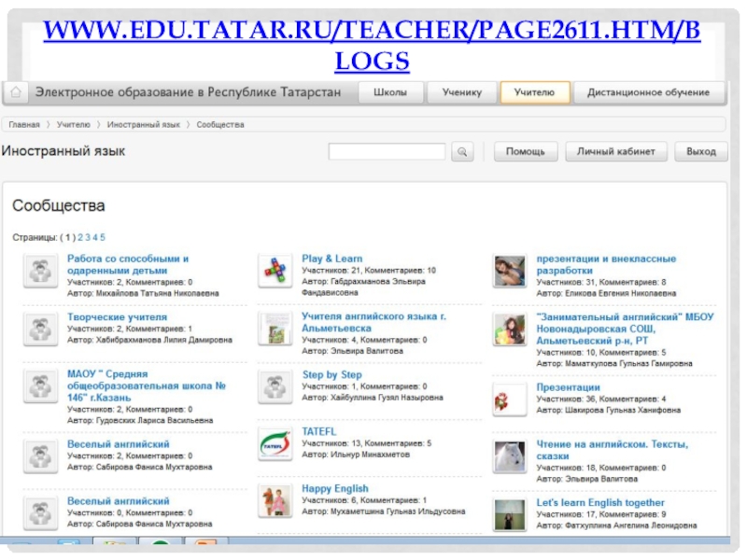
Task: Select the Учителю tab
Action: coord(534,93)
